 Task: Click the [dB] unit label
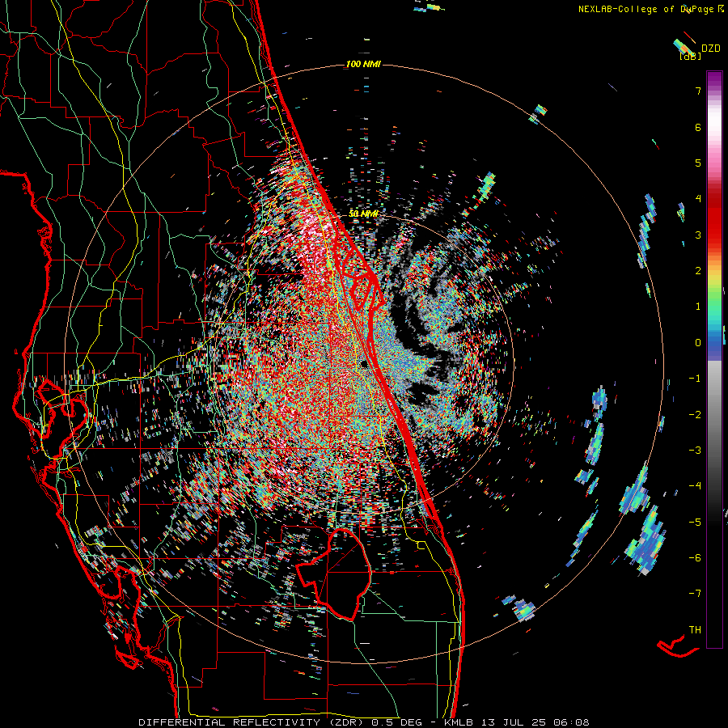click(690, 56)
